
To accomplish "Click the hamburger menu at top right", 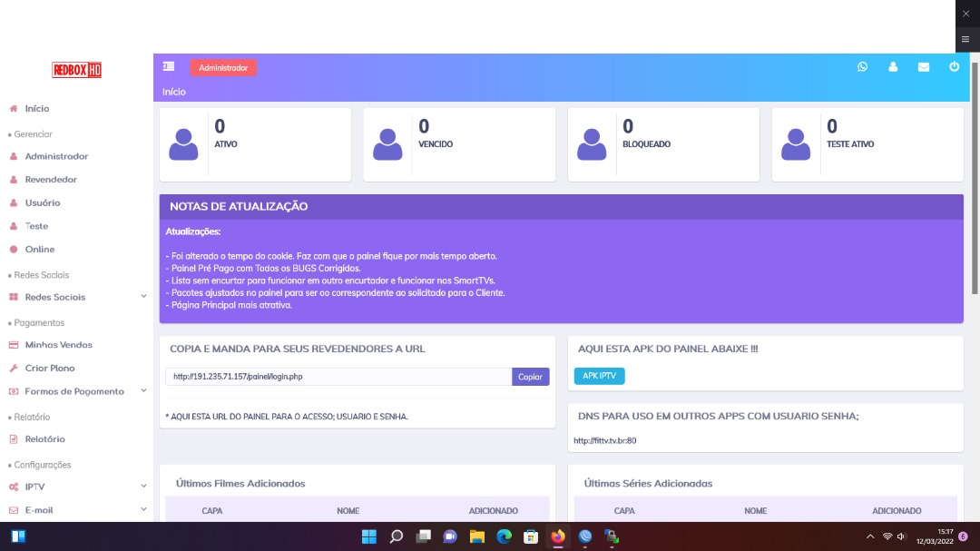I will tap(965, 39).
